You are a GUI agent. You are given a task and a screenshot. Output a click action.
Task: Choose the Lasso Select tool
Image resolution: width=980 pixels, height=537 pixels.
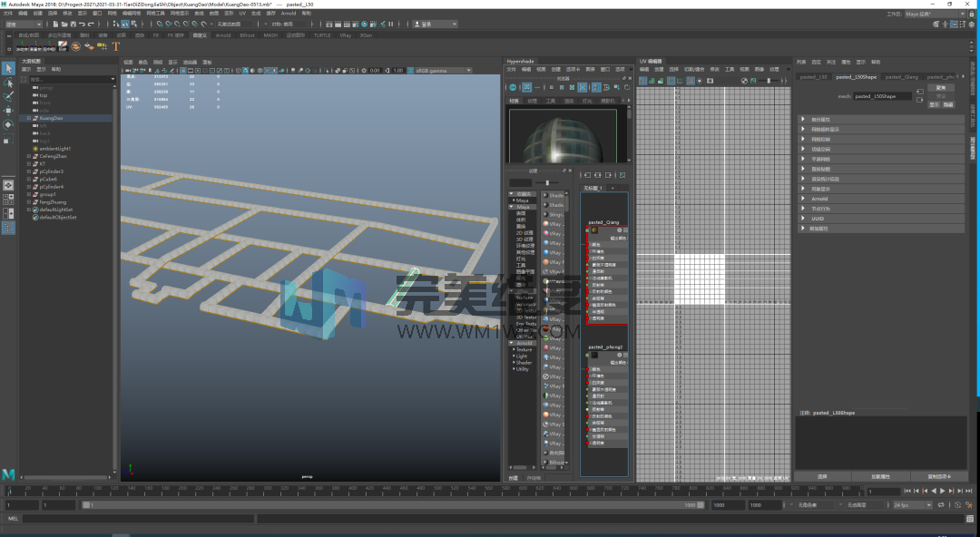[x=8, y=83]
